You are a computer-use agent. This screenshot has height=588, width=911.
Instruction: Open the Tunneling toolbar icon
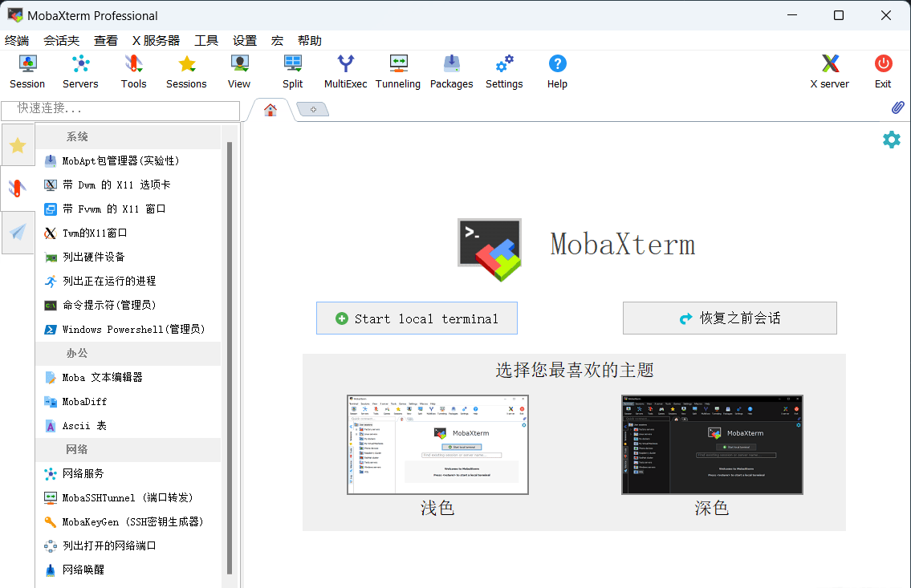398,72
